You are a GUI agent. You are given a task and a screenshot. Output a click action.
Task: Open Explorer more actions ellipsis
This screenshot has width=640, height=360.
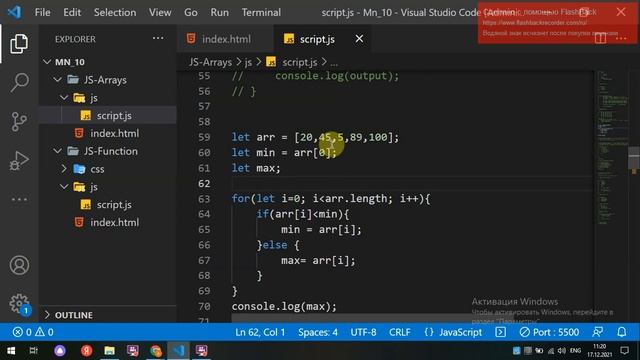(158, 38)
